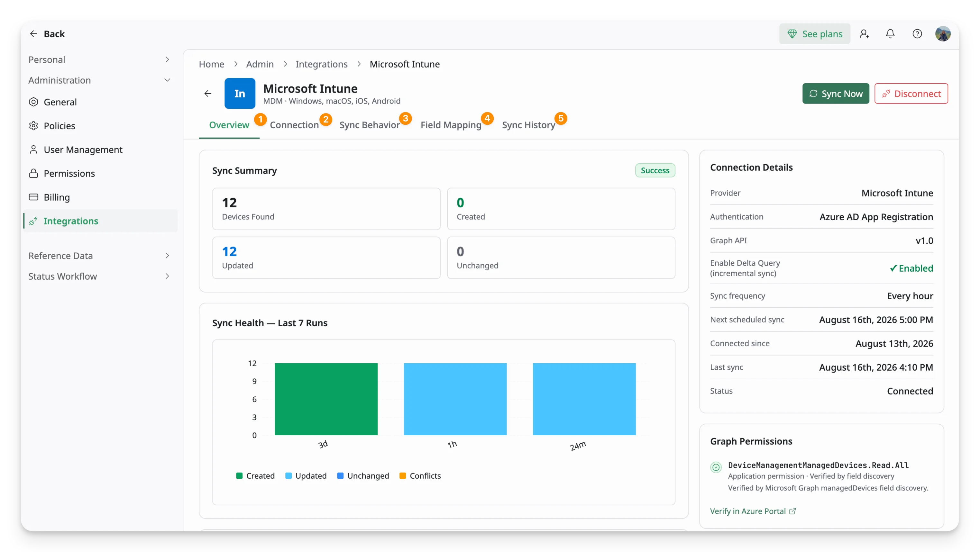Go back using arrow beside Intune logo
980x552 pixels.
(208, 94)
